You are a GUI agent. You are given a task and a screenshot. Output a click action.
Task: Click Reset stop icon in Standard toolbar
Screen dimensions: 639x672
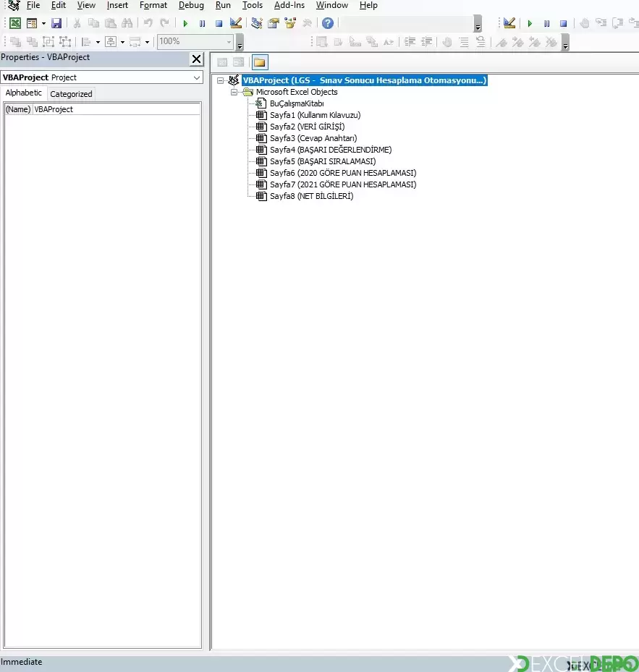pyautogui.click(x=219, y=24)
